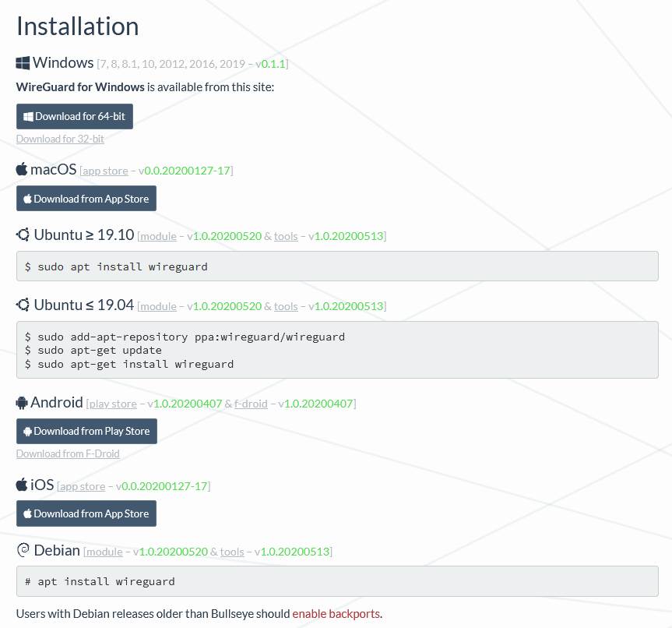Click Download from Play Store button

click(86, 431)
